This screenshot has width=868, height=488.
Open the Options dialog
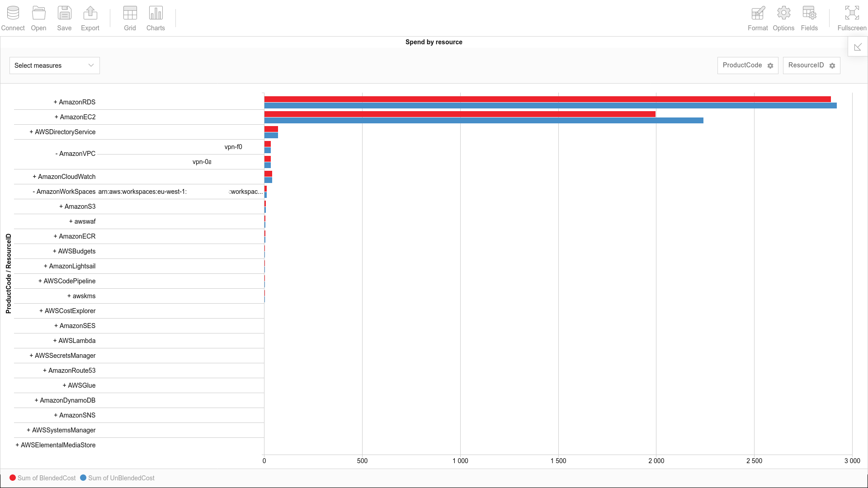tap(783, 18)
